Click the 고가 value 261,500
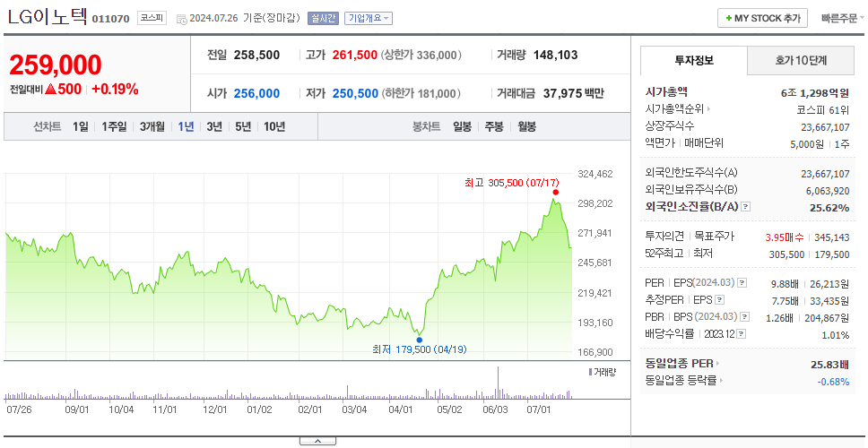 click(355, 55)
